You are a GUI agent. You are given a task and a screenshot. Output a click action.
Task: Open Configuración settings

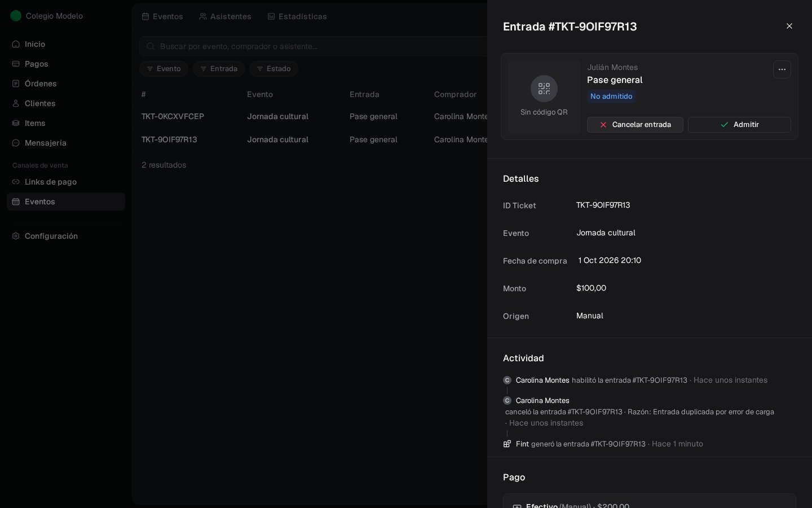[x=66, y=236]
